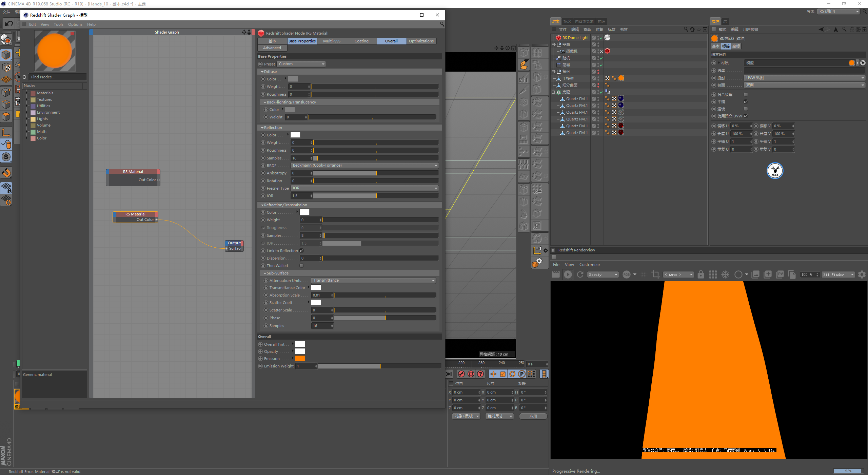The width and height of the screenshot is (868, 475).
Task: Open the BRDF Beckmann dropdown
Action: (364, 166)
